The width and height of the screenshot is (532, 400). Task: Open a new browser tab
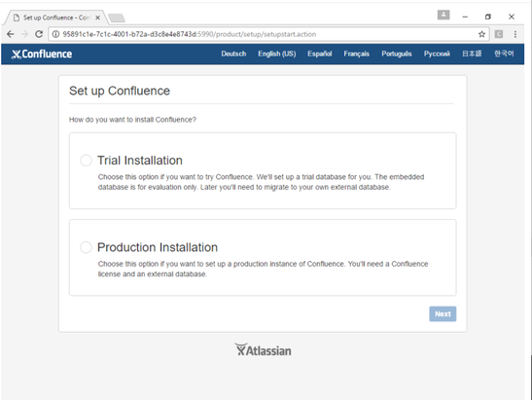117,18
